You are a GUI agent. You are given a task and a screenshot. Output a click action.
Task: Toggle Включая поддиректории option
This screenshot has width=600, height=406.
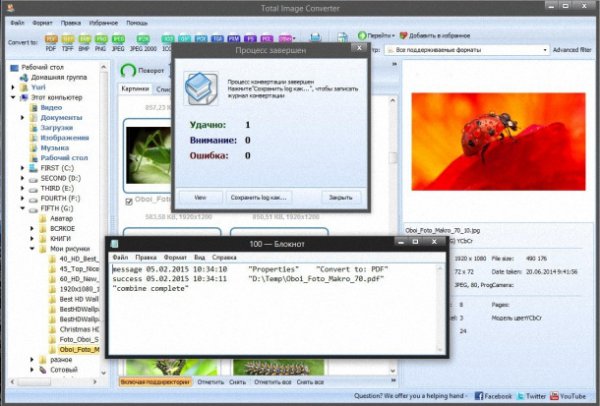pyautogui.click(x=155, y=382)
